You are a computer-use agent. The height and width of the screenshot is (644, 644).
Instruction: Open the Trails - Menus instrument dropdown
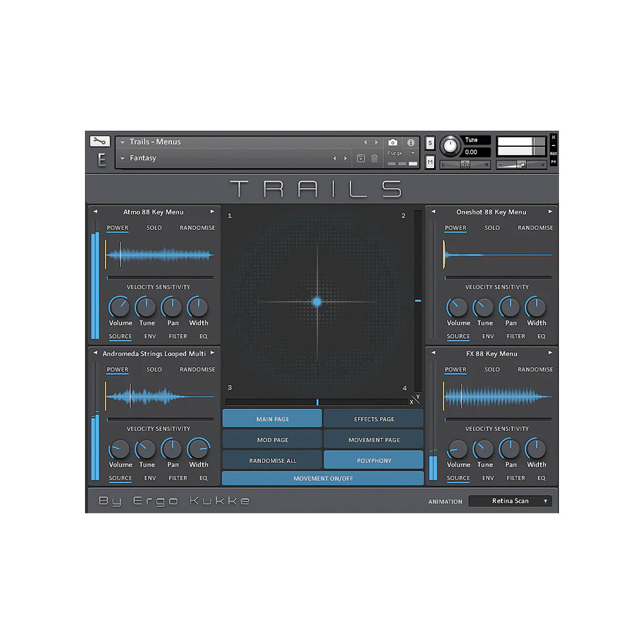point(122,142)
